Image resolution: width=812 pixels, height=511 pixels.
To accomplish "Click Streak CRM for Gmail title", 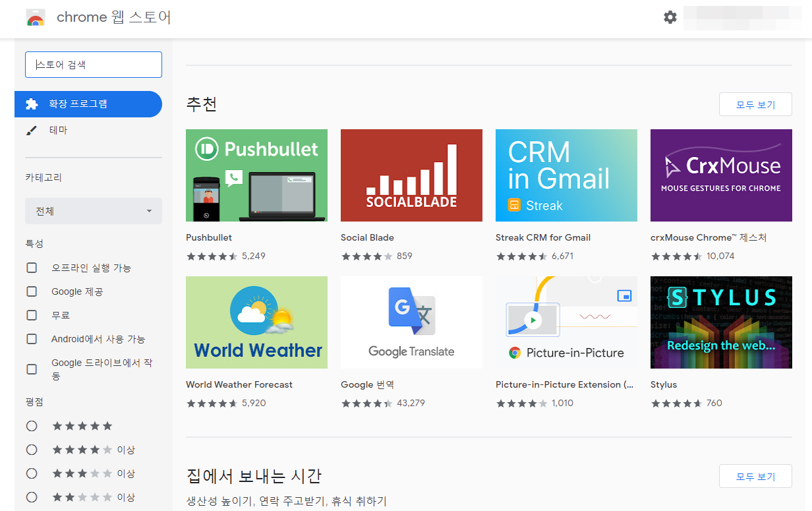I will tap(543, 237).
